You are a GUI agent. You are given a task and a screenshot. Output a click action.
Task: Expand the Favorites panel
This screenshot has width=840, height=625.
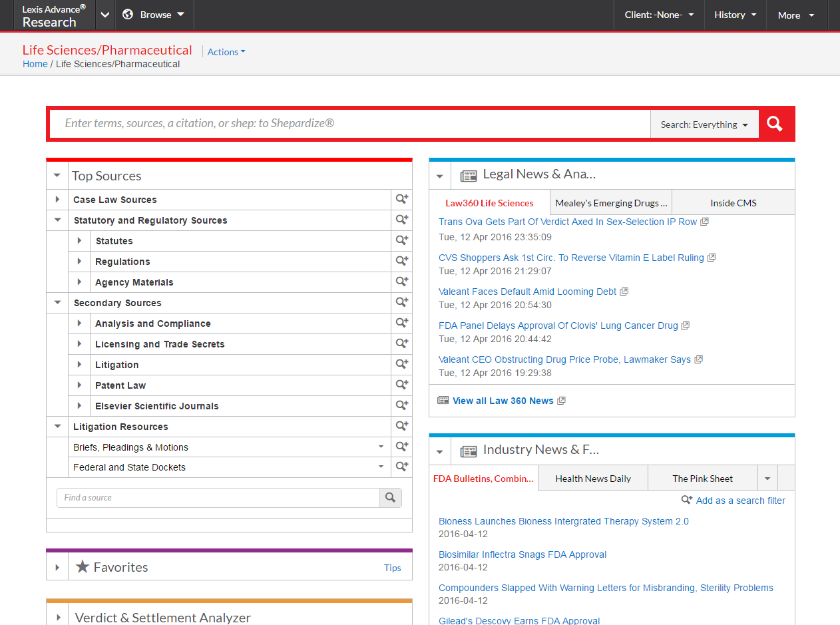click(x=57, y=567)
